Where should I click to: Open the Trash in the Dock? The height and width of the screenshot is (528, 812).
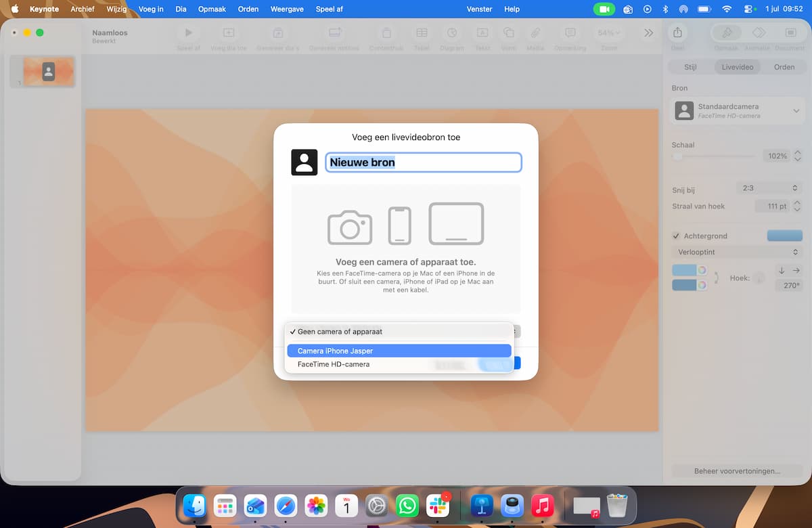click(x=617, y=506)
